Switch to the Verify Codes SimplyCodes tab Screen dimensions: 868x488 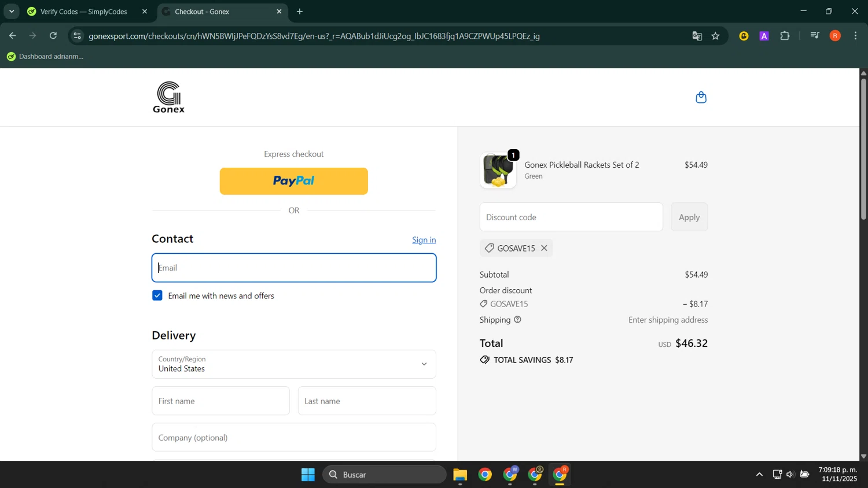pyautogui.click(x=83, y=12)
